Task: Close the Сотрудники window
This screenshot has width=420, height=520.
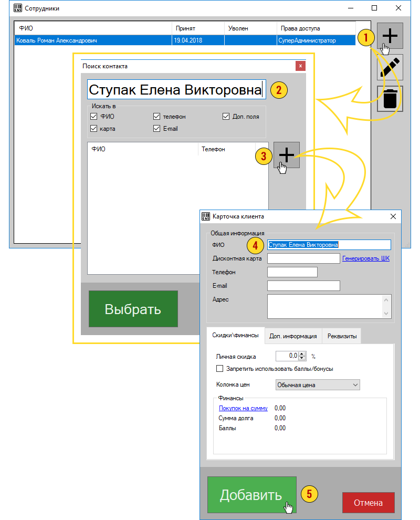Action: [398, 8]
